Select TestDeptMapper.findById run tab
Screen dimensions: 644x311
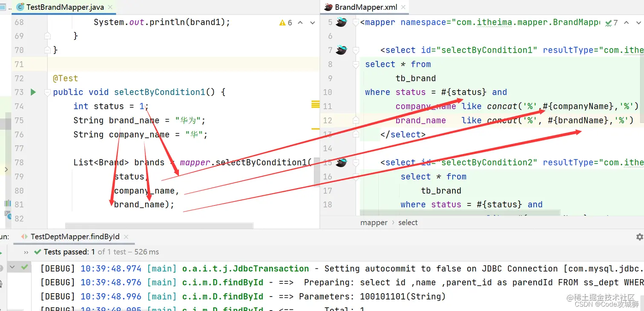tap(75, 237)
